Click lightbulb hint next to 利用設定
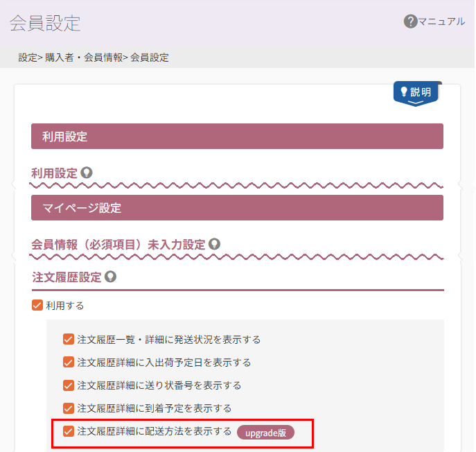Viewport: 476px width, 452px height. (x=87, y=173)
